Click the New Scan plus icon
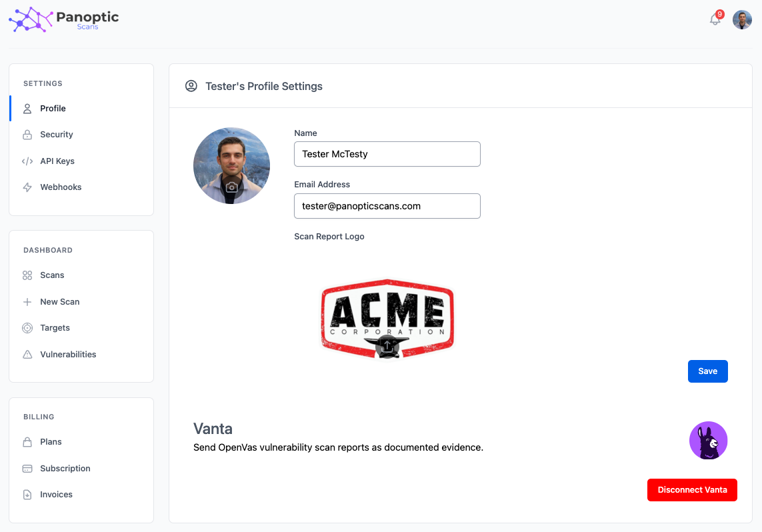 click(27, 301)
